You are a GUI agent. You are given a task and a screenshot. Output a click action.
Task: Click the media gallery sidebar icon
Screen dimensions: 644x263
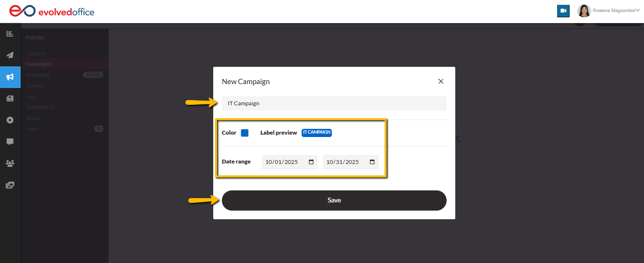click(10, 185)
